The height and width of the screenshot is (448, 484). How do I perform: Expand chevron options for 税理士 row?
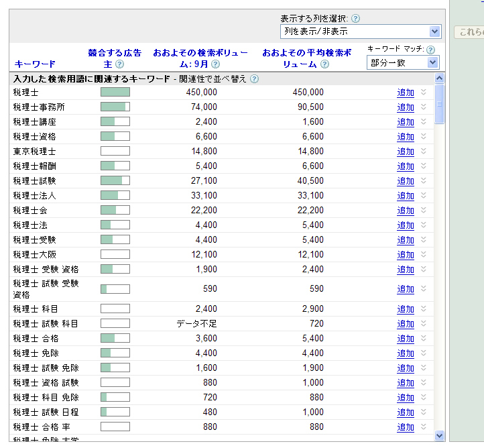(423, 93)
